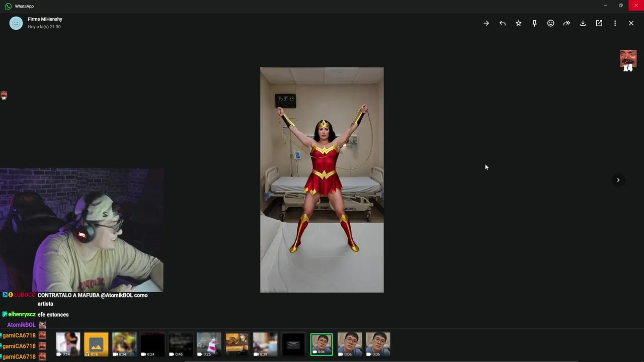644x362 pixels.
Task: Click the timestamp Hoy a la(s) 21:30
Action: (x=44, y=27)
